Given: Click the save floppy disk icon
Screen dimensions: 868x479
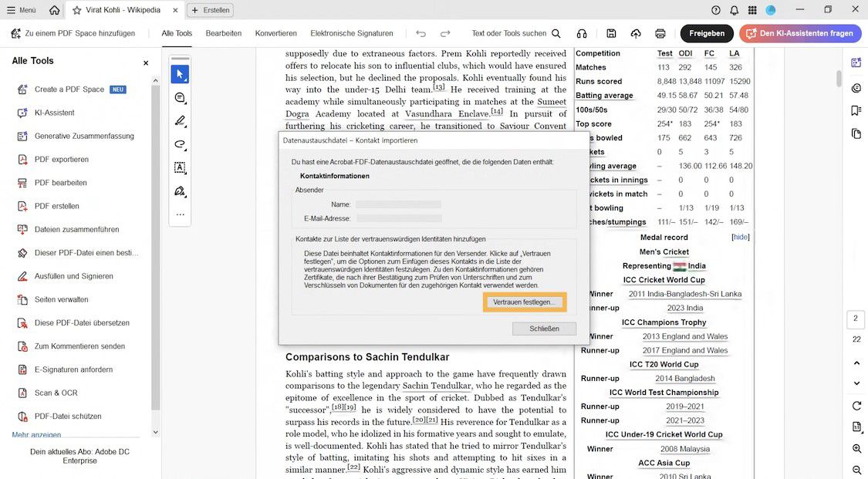Looking at the screenshot, I should point(611,33).
